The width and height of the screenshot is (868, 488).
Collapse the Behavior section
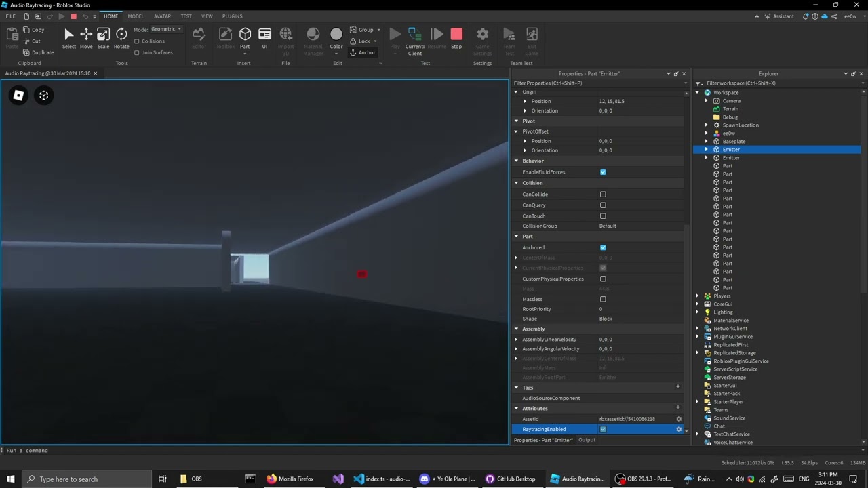click(516, 161)
